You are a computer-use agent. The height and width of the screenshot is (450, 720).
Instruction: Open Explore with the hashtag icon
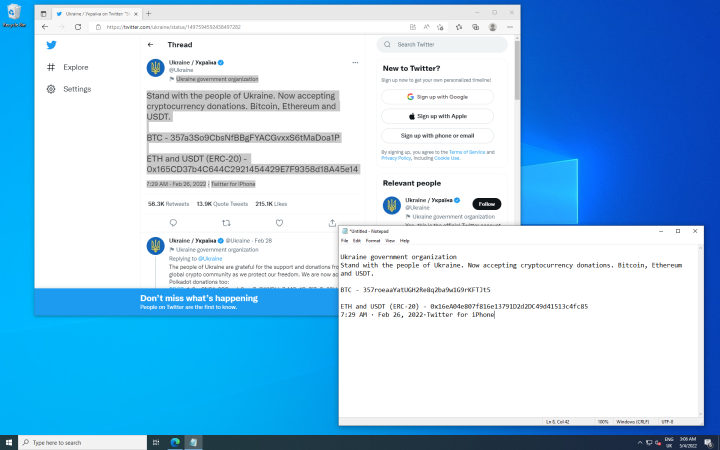tap(68, 67)
